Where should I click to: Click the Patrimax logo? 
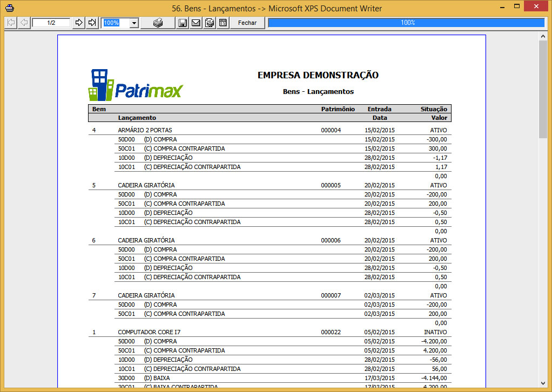click(136, 85)
